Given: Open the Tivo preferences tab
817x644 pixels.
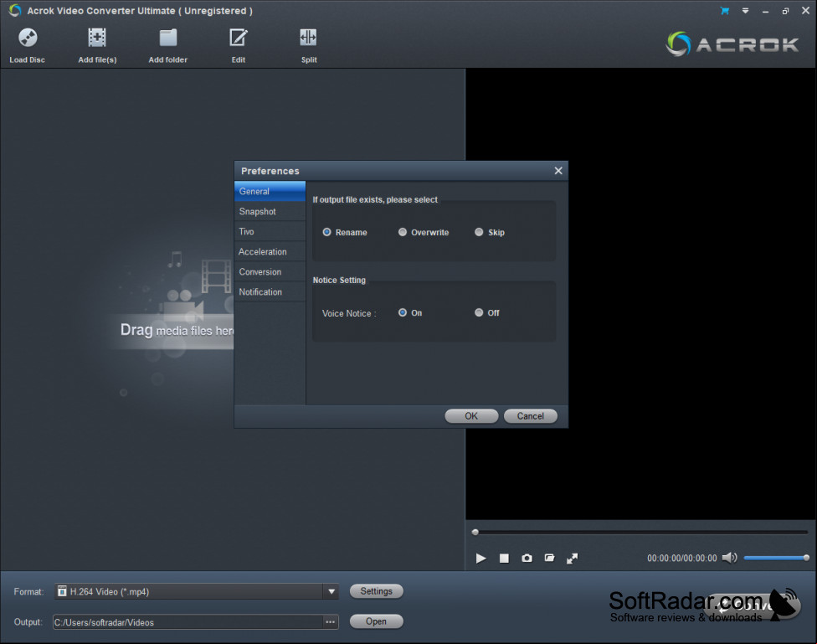Looking at the screenshot, I should click(270, 231).
